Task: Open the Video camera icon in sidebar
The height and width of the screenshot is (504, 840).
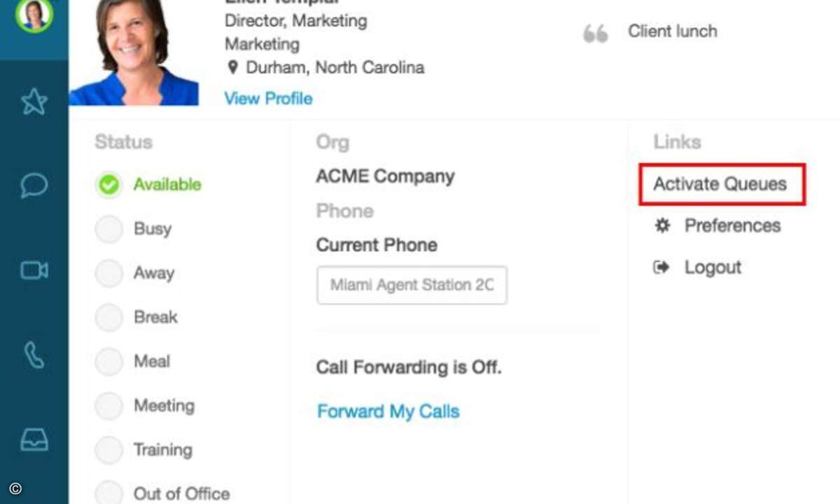Action: [x=34, y=270]
